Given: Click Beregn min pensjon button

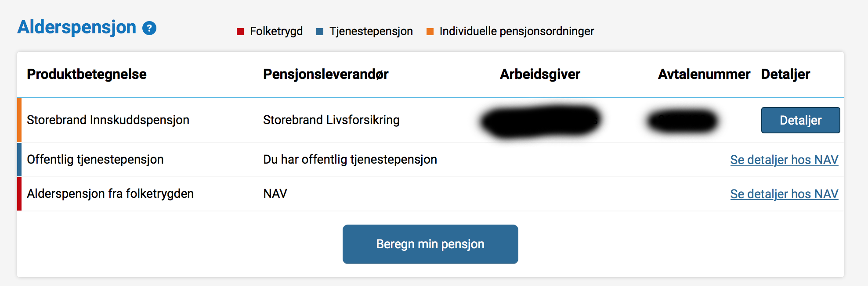Looking at the screenshot, I should tap(430, 244).
